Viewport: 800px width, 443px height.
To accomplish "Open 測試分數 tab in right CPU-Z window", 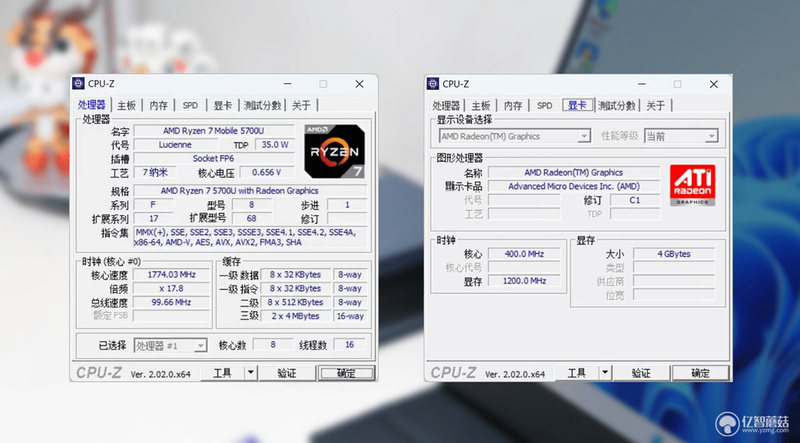I will tap(617, 105).
